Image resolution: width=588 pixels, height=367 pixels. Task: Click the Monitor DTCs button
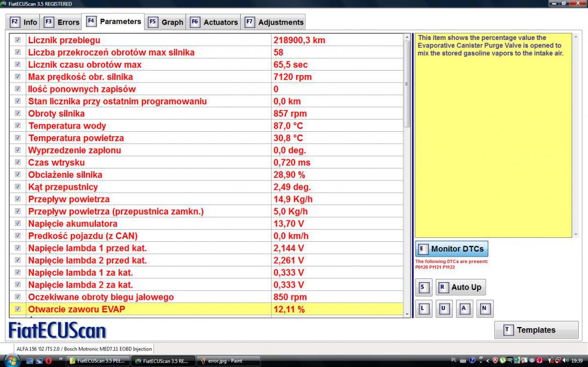point(452,249)
